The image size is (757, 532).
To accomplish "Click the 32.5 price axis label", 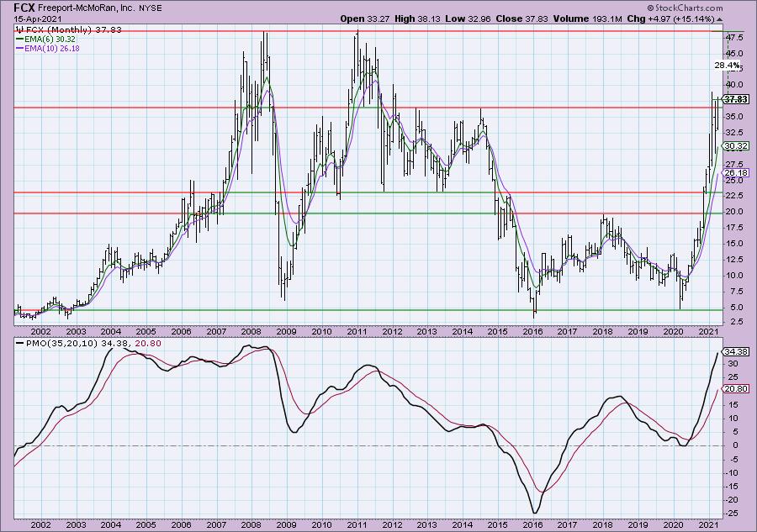I will pyautogui.click(x=735, y=132).
